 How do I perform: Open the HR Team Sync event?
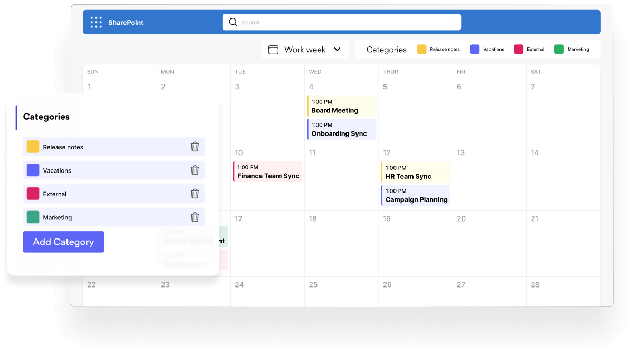coord(416,172)
